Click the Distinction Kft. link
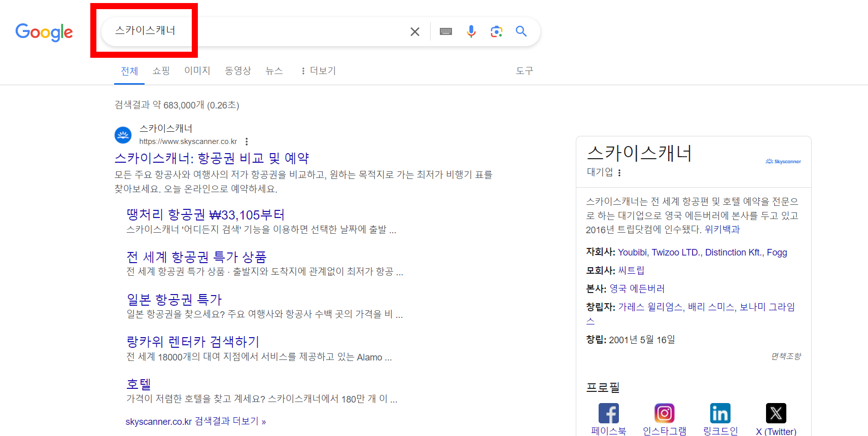The image size is (868, 436). click(734, 252)
